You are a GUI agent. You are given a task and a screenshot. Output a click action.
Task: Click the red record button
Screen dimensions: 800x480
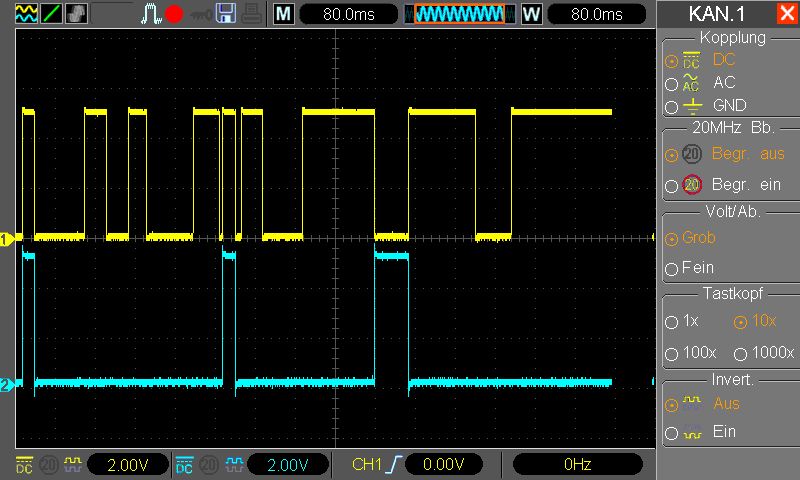tap(175, 14)
